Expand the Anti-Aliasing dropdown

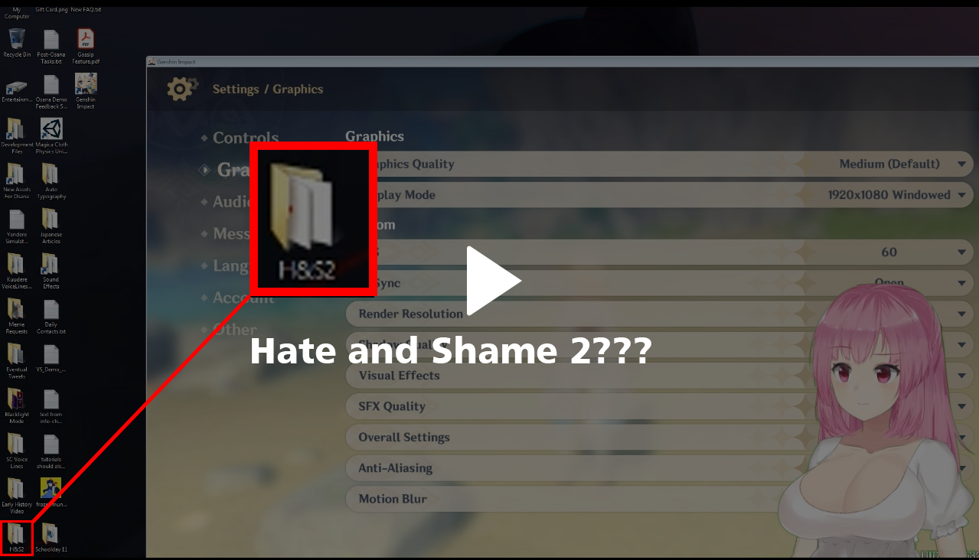click(659, 468)
